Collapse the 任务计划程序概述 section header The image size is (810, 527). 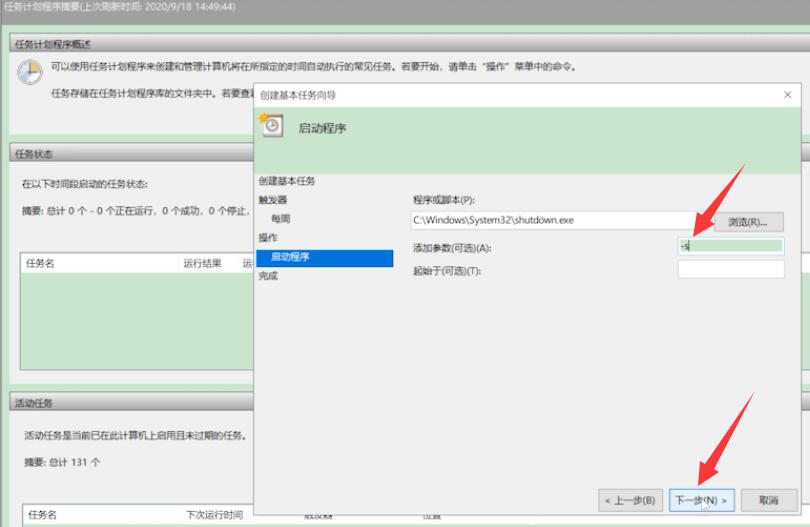tap(408, 44)
